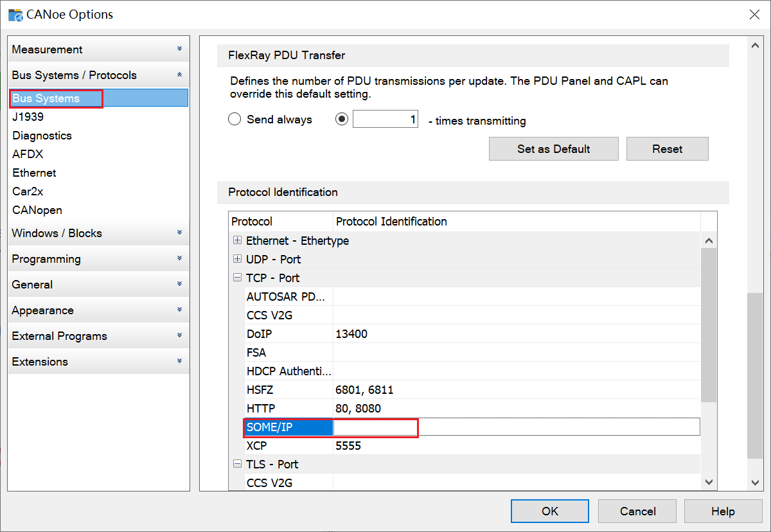Image resolution: width=771 pixels, height=532 pixels.
Task: Click the HTTP ports 80, 8080
Action: (358, 408)
